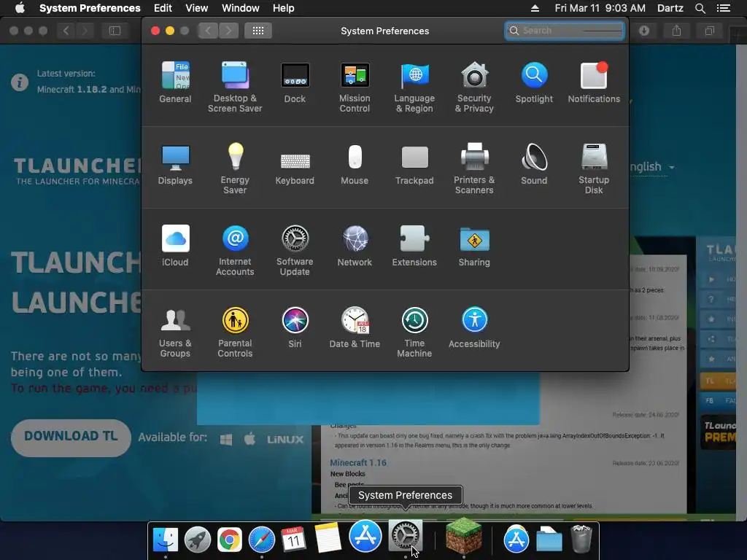Screen dimensions: 747x560
Task: Open Accessibility preferences
Action: 474,327
